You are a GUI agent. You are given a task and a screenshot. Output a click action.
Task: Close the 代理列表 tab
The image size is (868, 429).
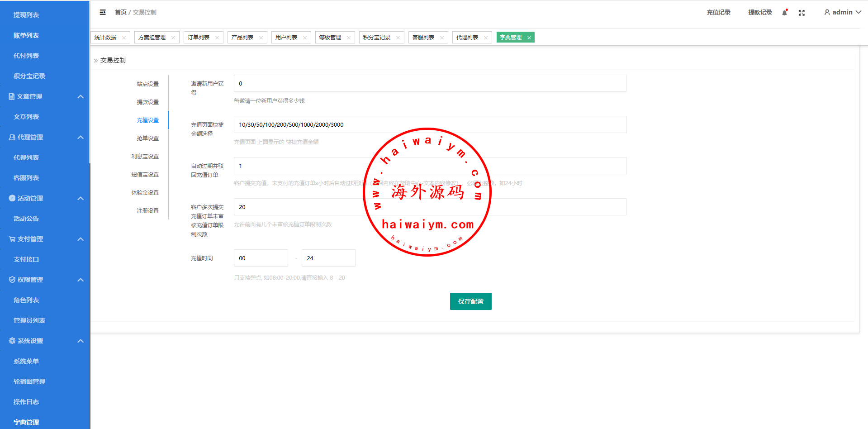click(486, 38)
